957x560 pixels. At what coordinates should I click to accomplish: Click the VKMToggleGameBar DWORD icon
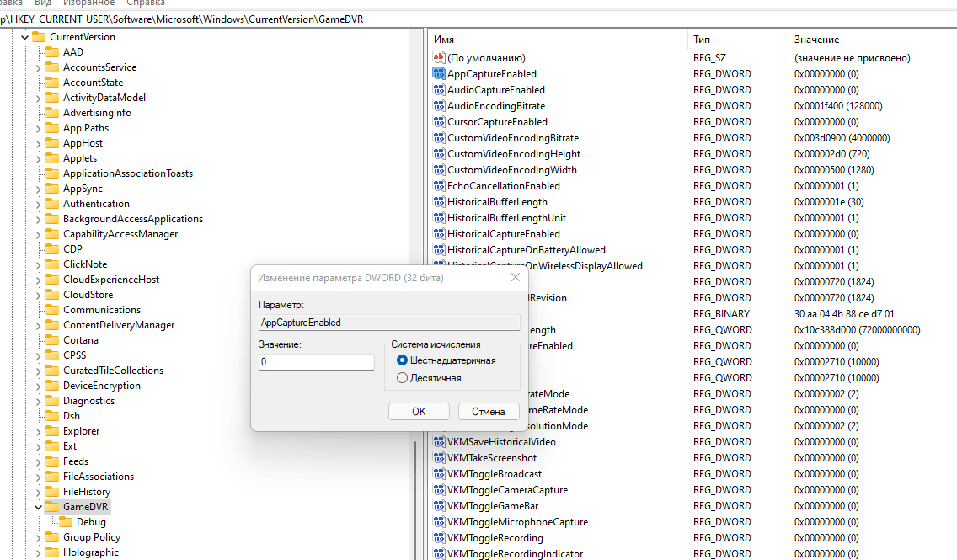pos(438,505)
